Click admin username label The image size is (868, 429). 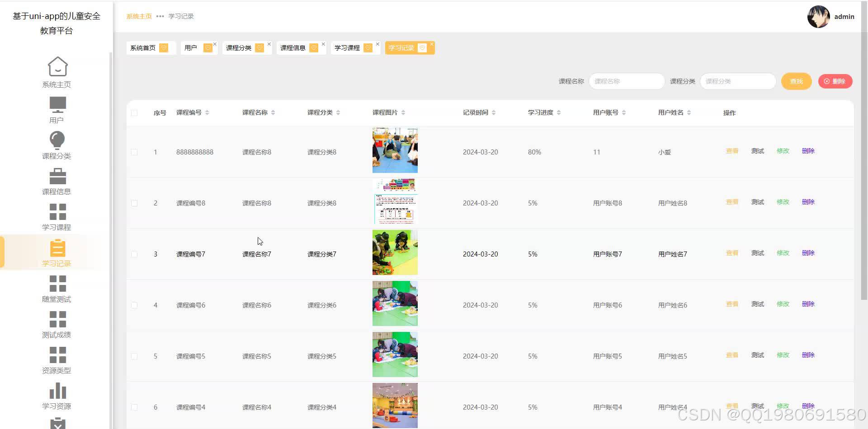tap(844, 17)
